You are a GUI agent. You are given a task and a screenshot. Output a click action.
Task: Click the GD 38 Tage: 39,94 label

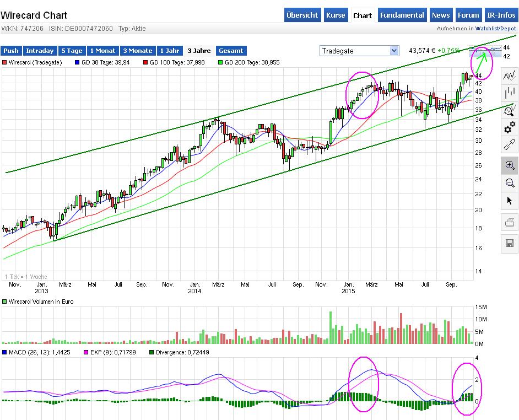(106, 62)
